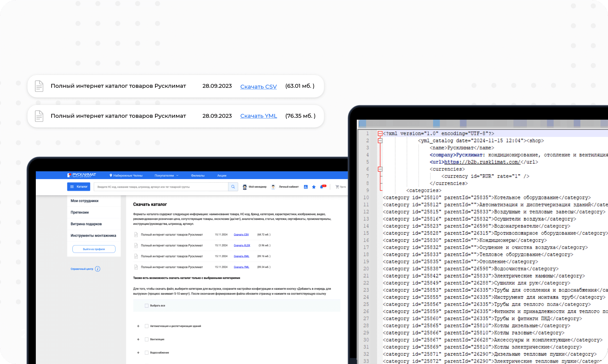Click Скачать YML link dated 15.11.2024

click(242, 267)
